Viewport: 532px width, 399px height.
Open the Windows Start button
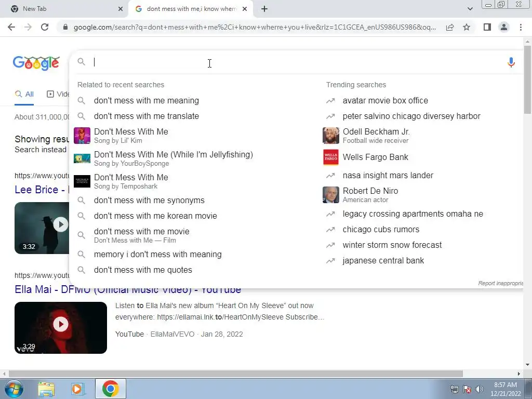click(x=13, y=389)
